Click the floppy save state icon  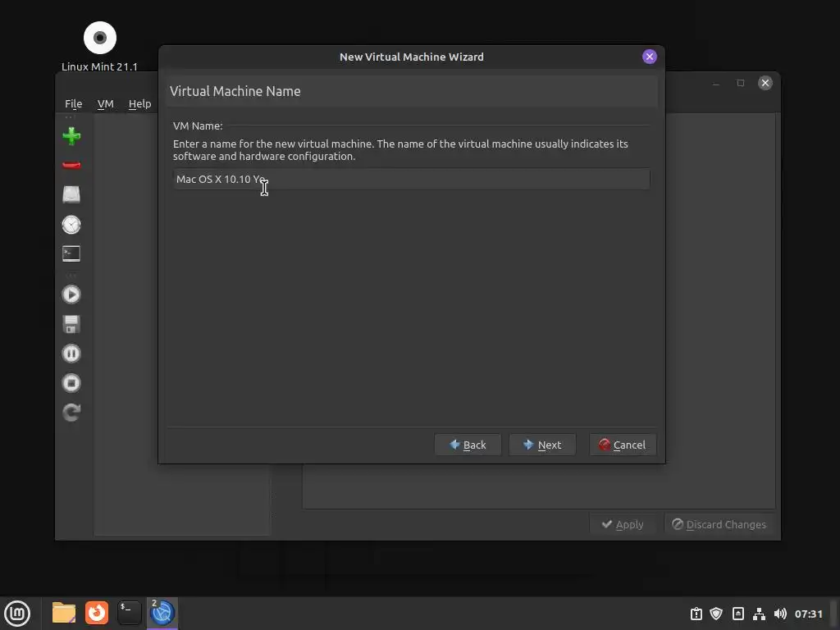(71, 324)
